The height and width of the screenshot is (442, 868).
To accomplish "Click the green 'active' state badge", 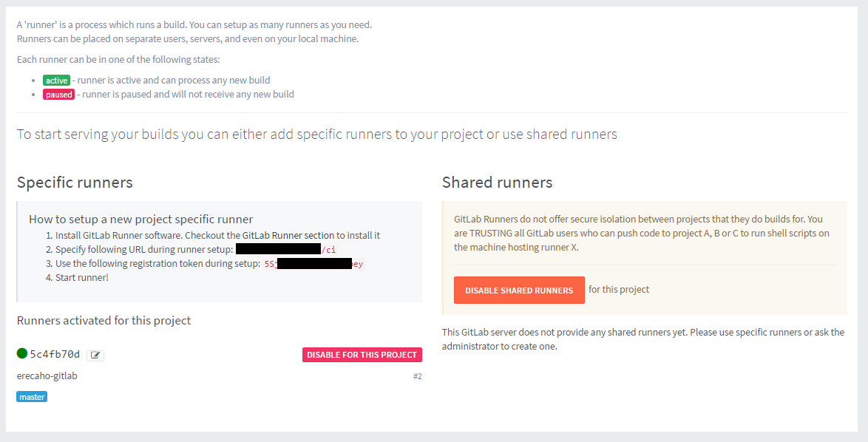I will pos(56,80).
